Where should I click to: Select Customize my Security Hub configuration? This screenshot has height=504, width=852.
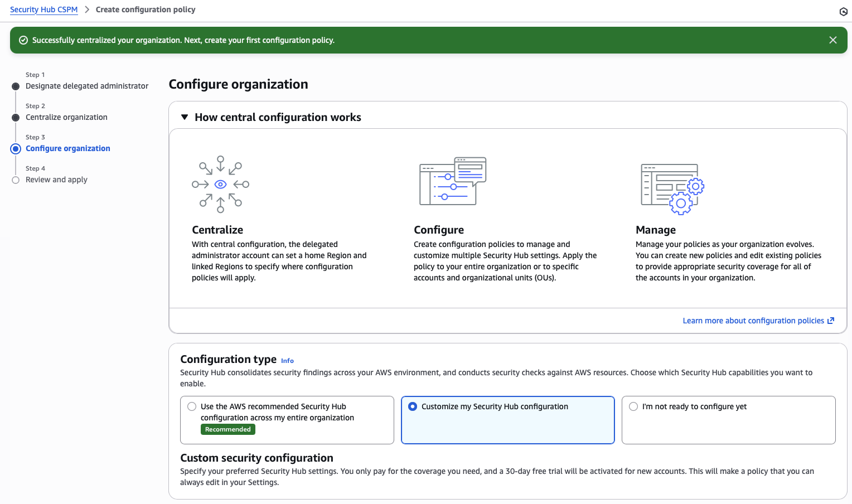(x=413, y=406)
